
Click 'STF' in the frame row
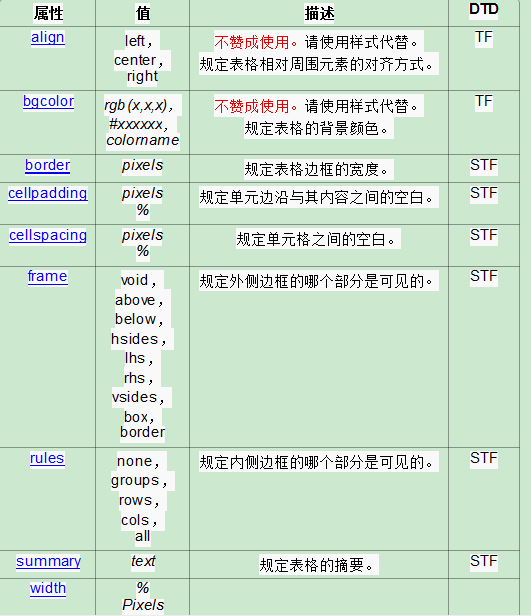coord(484,276)
